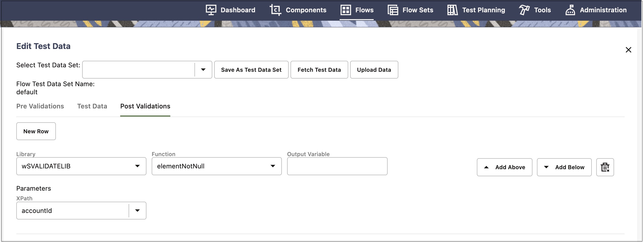
Task: Click the Add Below button
Action: point(564,167)
